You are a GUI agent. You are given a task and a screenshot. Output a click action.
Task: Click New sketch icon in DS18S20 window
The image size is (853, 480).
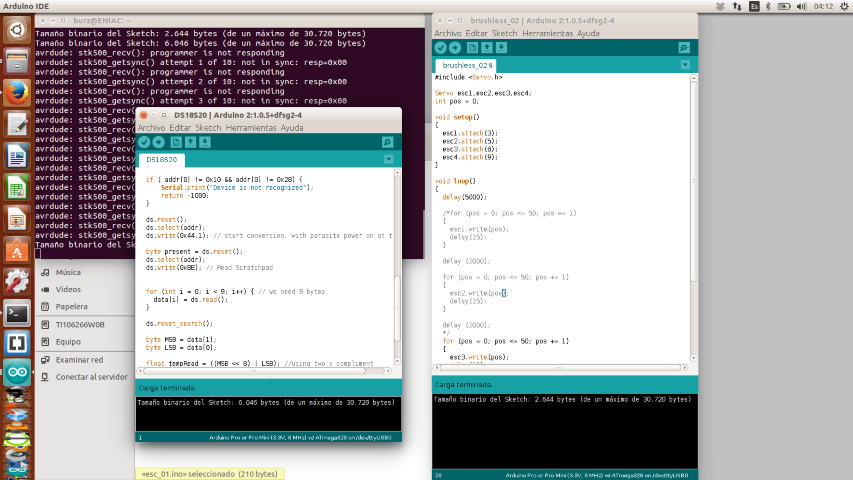click(x=176, y=142)
